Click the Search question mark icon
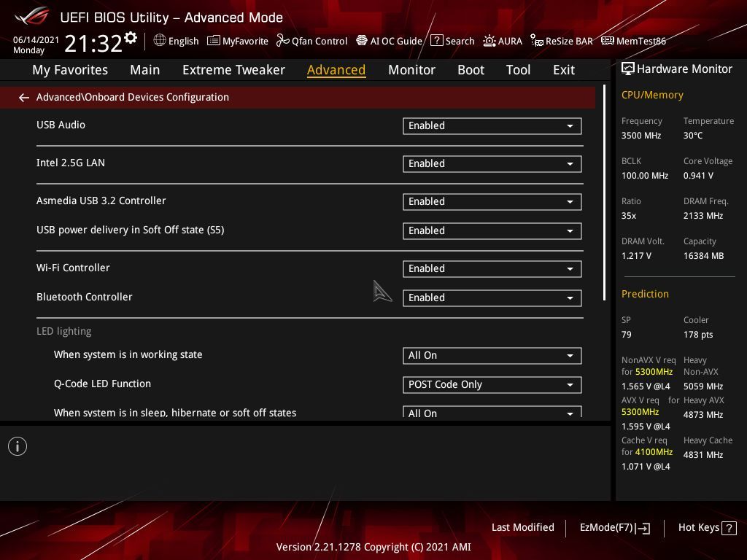The height and width of the screenshot is (560, 747). 436,41
